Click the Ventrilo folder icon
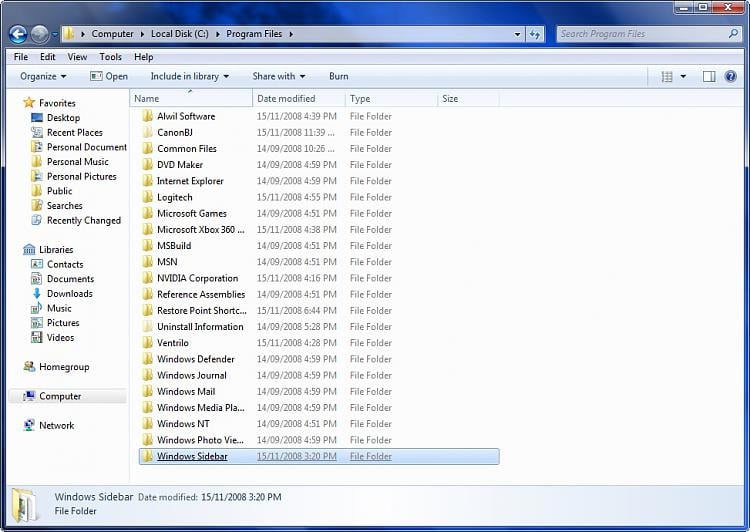 148,343
